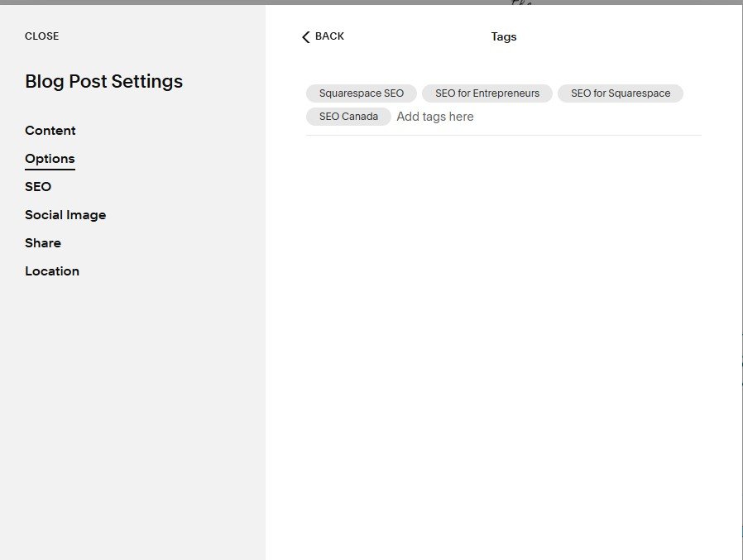Go back using the BACK label
Image resolution: width=743 pixels, height=560 pixels.
click(329, 36)
